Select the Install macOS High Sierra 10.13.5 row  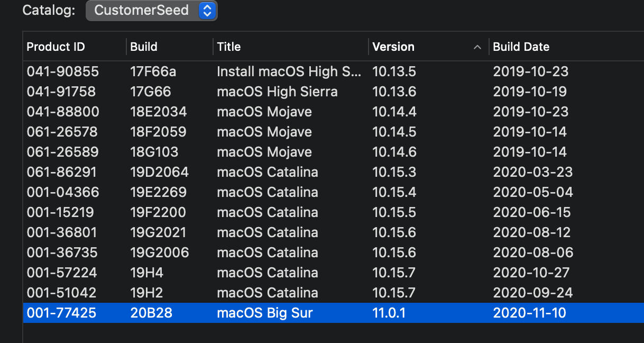click(x=289, y=71)
